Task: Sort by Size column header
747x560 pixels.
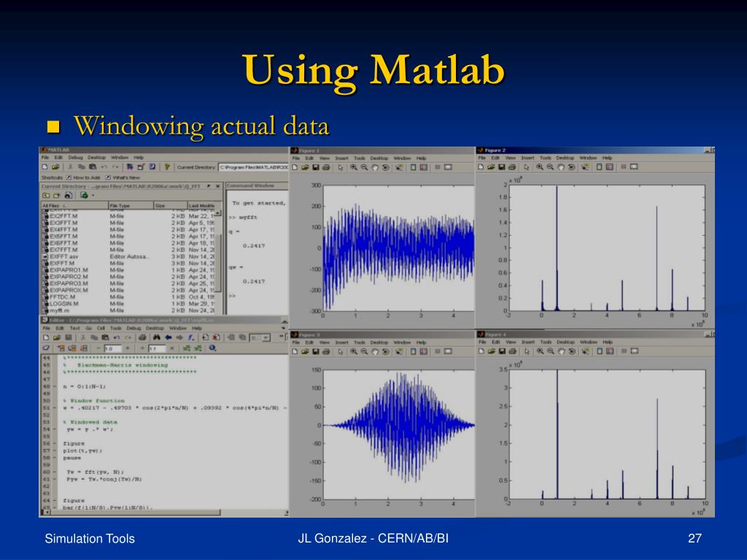Action: tap(170, 205)
